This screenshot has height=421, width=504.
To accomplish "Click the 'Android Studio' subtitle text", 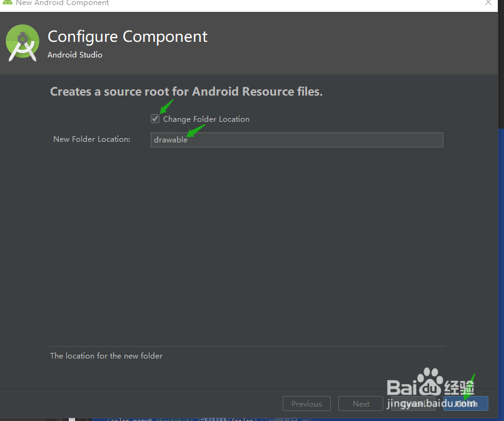I will pos(75,55).
